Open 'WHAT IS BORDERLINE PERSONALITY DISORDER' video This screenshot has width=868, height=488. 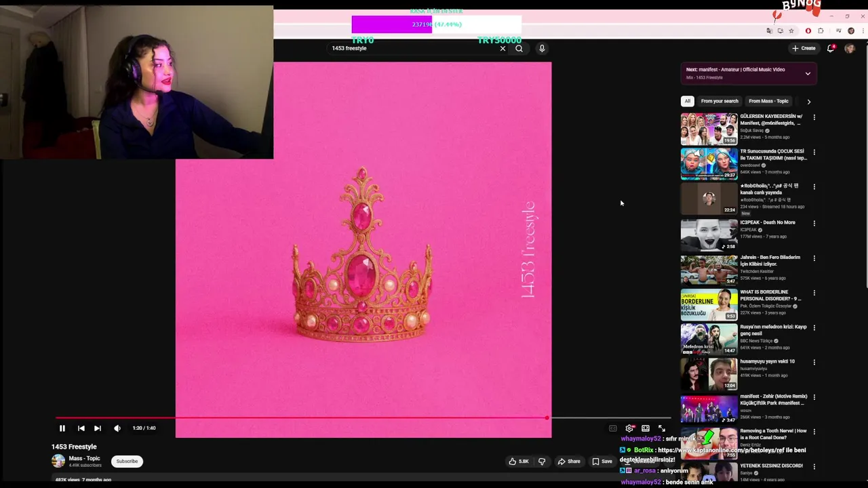[x=709, y=304]
